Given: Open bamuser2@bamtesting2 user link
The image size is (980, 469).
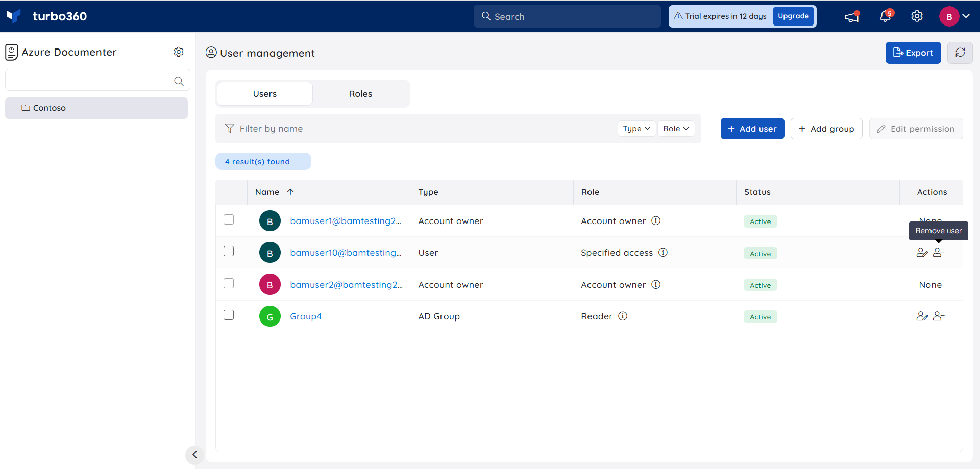Looking at the screenshot, I should pos(346,285).
